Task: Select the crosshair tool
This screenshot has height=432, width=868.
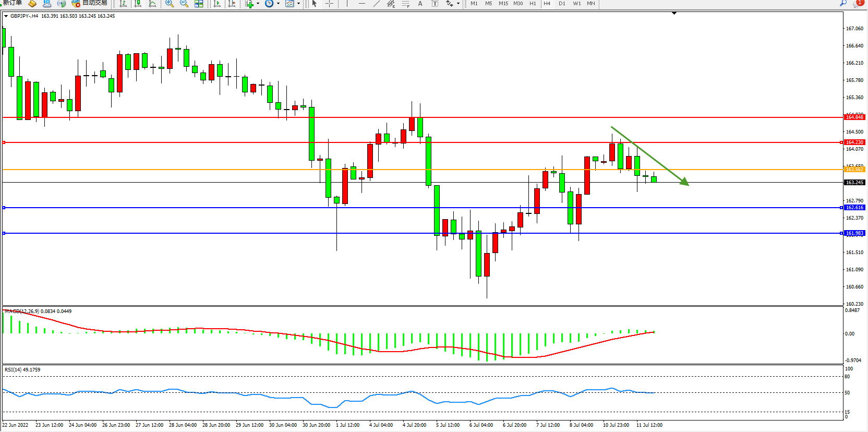Action: coord(329,4)
